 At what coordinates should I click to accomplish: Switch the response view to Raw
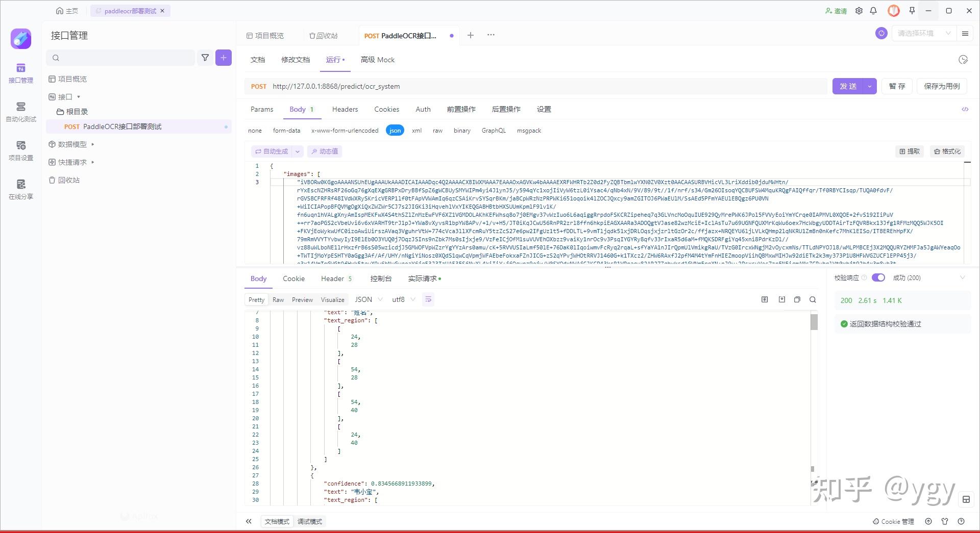[x=278, y=299]
